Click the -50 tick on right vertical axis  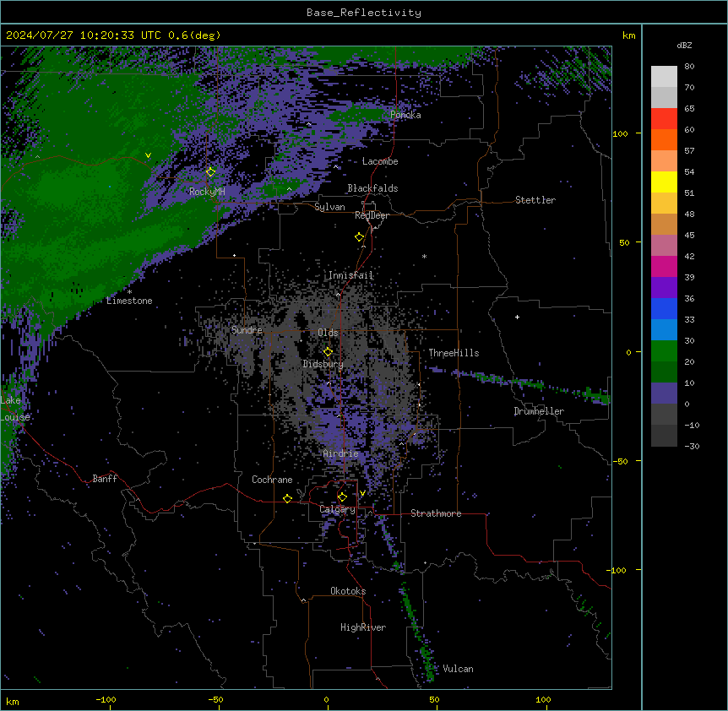pos(620,461)
